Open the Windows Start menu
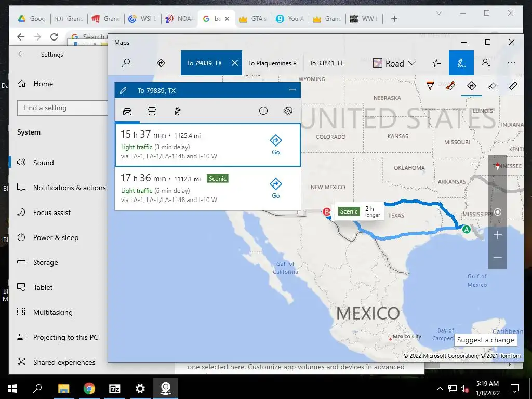This screenshot has width=532, height=399. [12, 389]
